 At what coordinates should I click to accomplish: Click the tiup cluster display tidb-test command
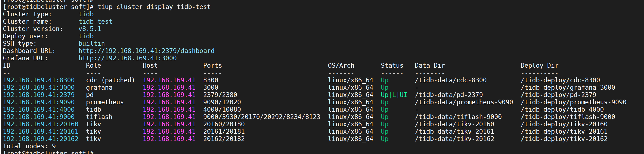pos(154,7)
